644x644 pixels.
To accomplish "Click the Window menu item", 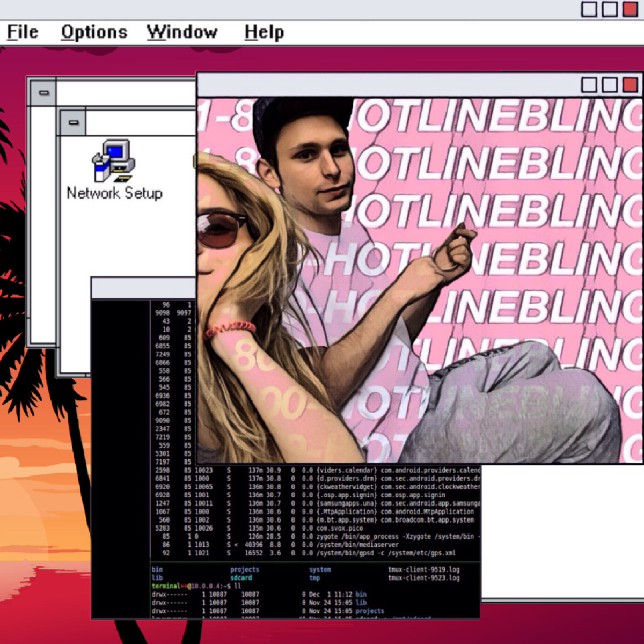I will (x=182, y=32).
